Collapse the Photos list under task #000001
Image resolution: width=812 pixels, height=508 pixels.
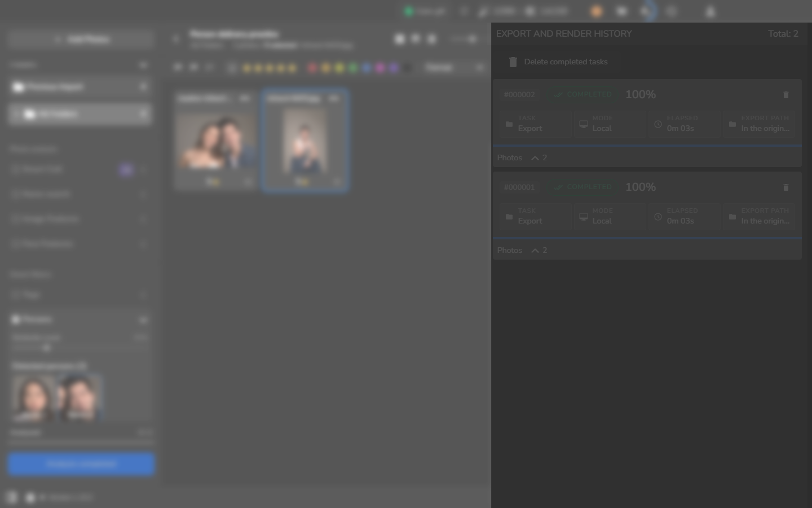[535, 251]
